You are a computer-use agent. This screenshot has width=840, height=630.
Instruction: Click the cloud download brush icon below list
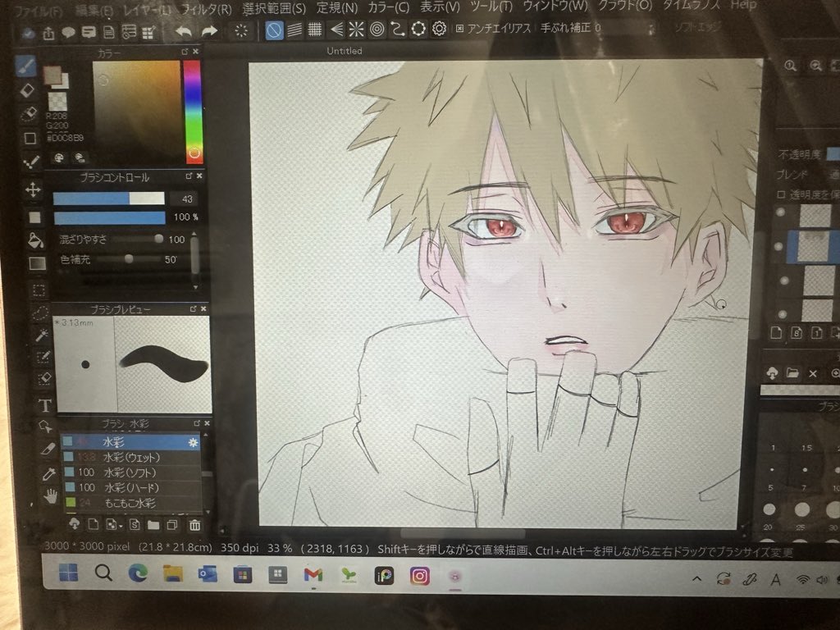[74, 523]
